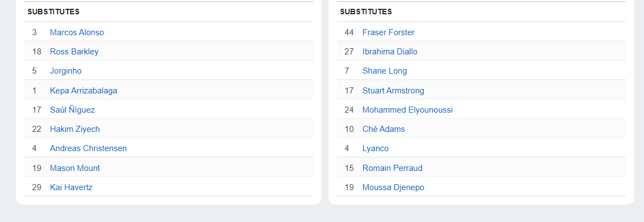
Task: View Shane Long player page
Action: [384, 71]
